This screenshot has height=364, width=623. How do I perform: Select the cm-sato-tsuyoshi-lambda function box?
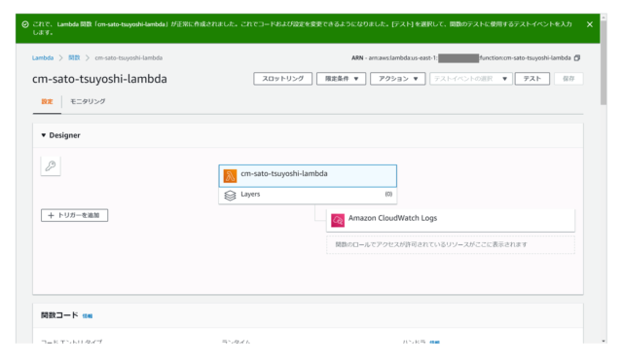tap(308, 176)
